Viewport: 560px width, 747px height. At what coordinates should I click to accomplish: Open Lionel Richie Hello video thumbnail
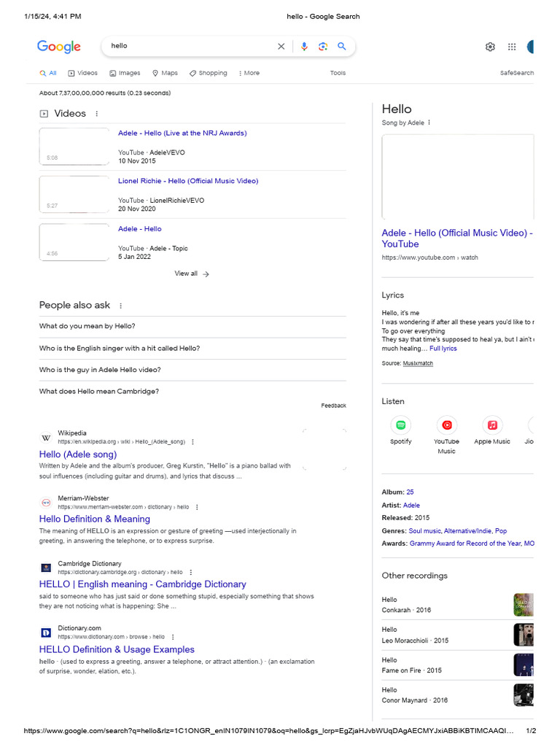pos(75,194)
